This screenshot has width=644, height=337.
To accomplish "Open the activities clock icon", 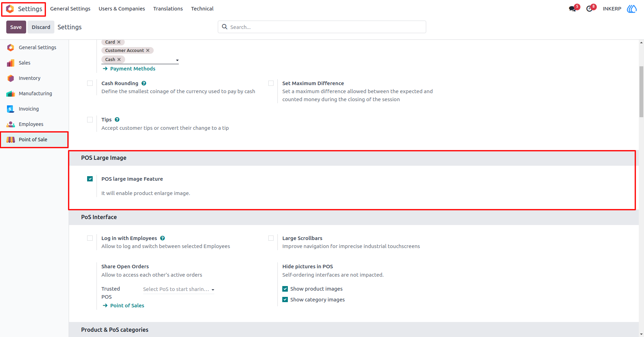I will 589,9.
